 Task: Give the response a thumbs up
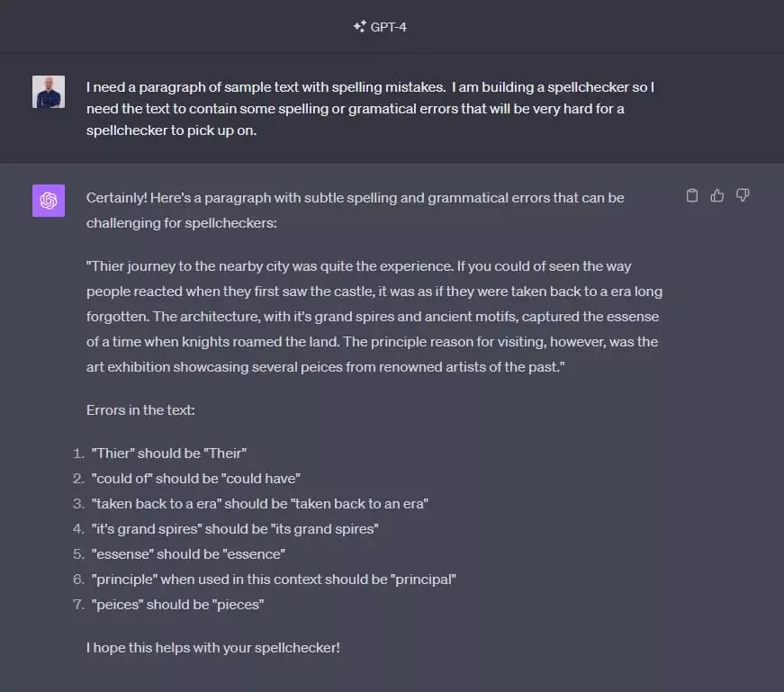[x=717, y=195]
